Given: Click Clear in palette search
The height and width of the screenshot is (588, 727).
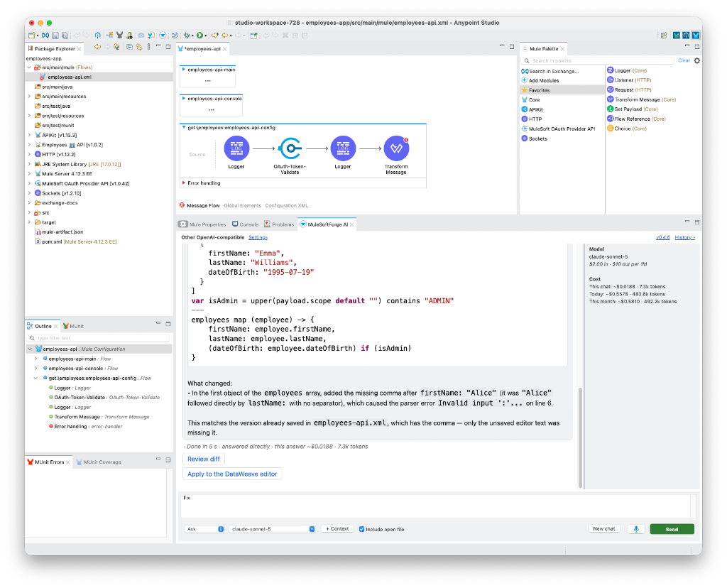Looking at the screenshot, I should [684, 61].
